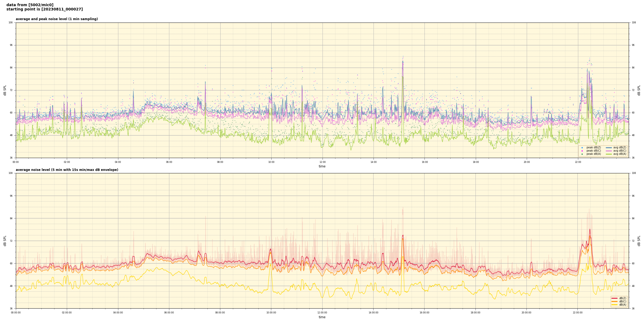644x322 pixels.
Task: Click the avg dB(A) green legend line
Action: click(x=609, y=154)
